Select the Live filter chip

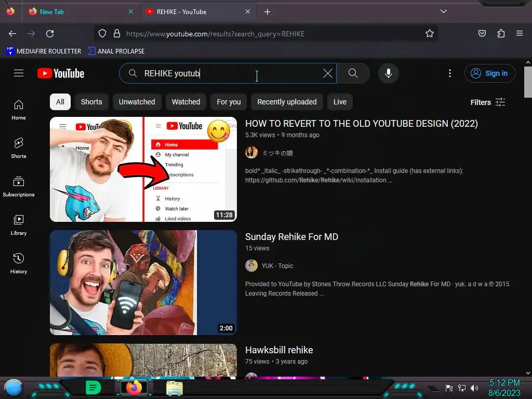[x=340, y=102]
